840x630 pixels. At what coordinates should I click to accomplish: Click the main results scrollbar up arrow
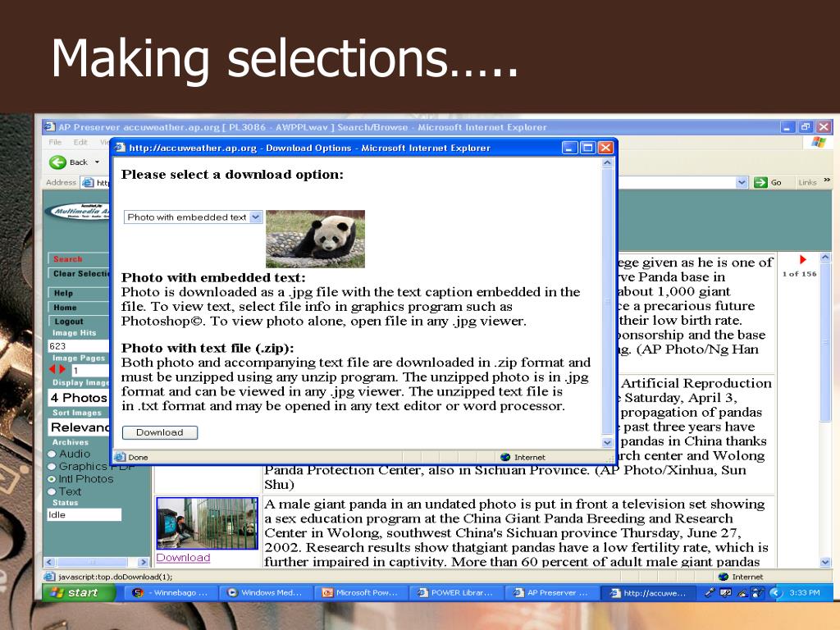pyautogui.click(x=825, y=258)
